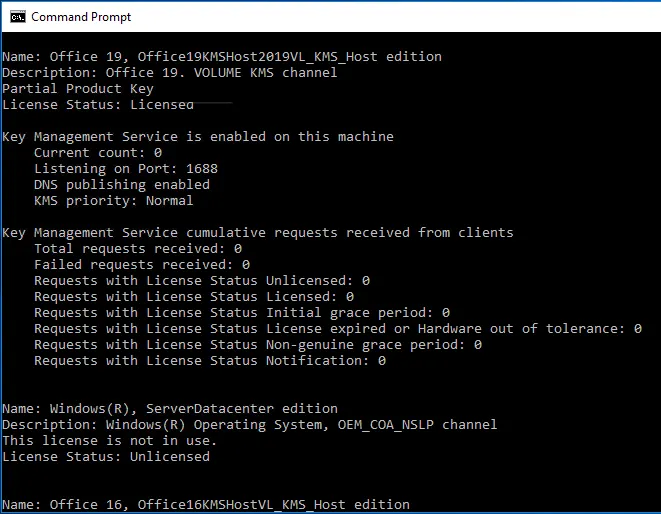Click the Office 19 KMS Host name line

pyautogui.click(x=222, y=57)
